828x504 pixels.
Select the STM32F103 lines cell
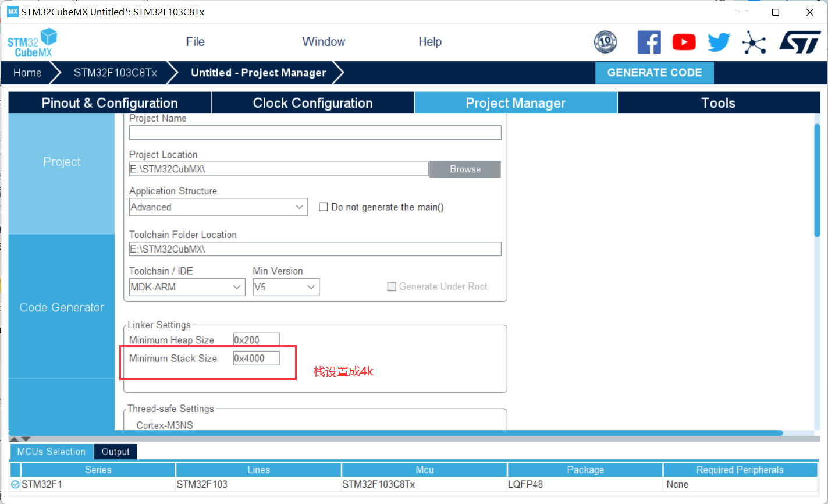click(x=258, y=484)
